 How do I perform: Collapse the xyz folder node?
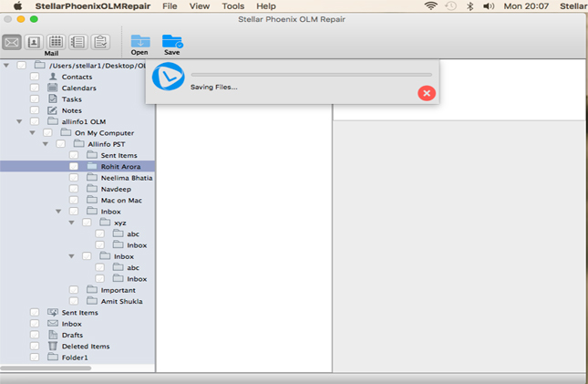(x=71, y=223)
